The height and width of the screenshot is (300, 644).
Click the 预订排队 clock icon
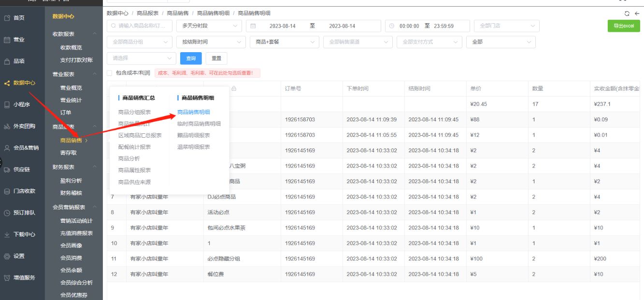(7, 213)
